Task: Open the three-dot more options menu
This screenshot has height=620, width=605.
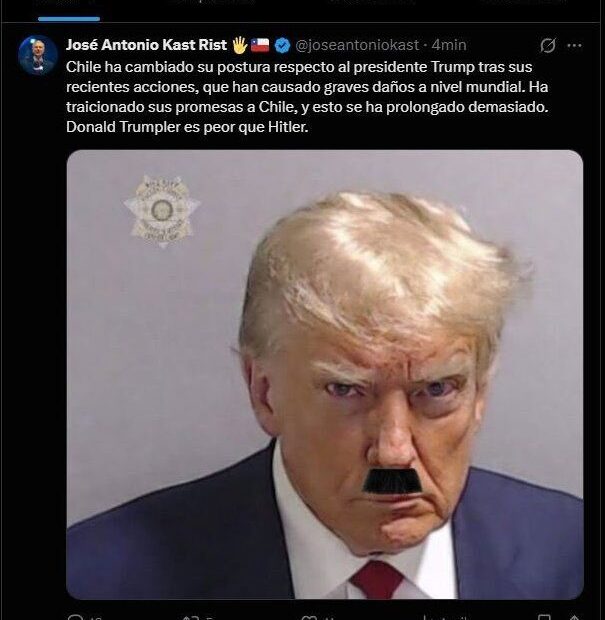Action: (x=574, y=45)
